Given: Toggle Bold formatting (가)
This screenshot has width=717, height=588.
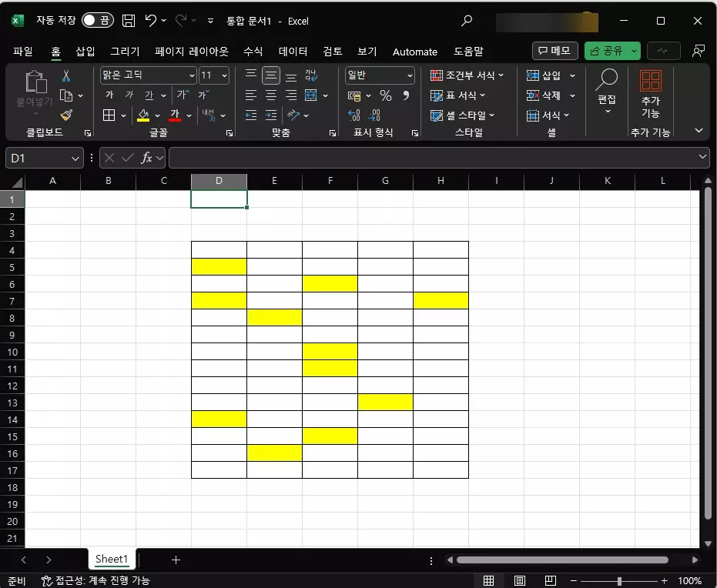Looking at the screenshot, I should coord(109,95).
